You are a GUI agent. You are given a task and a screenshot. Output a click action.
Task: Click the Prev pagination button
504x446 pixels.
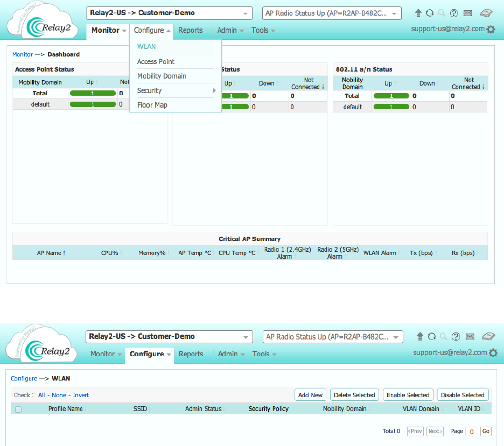click(415, 431)
